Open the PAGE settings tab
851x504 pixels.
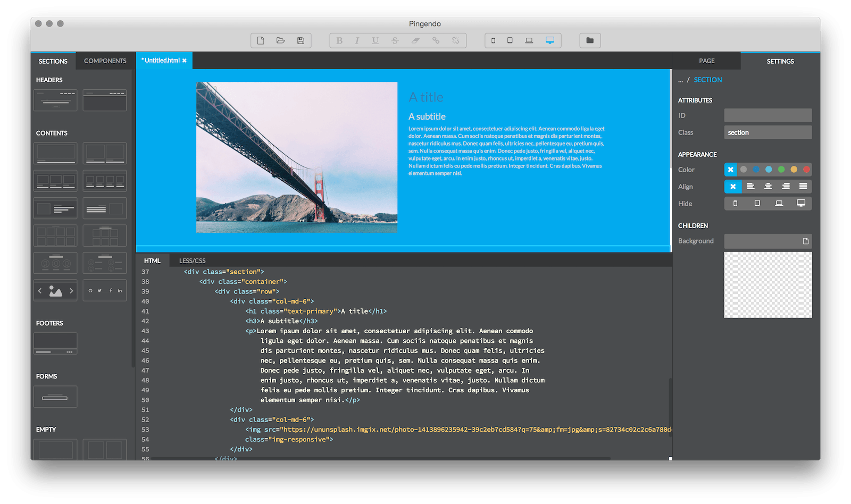click(x=707, y=61)
